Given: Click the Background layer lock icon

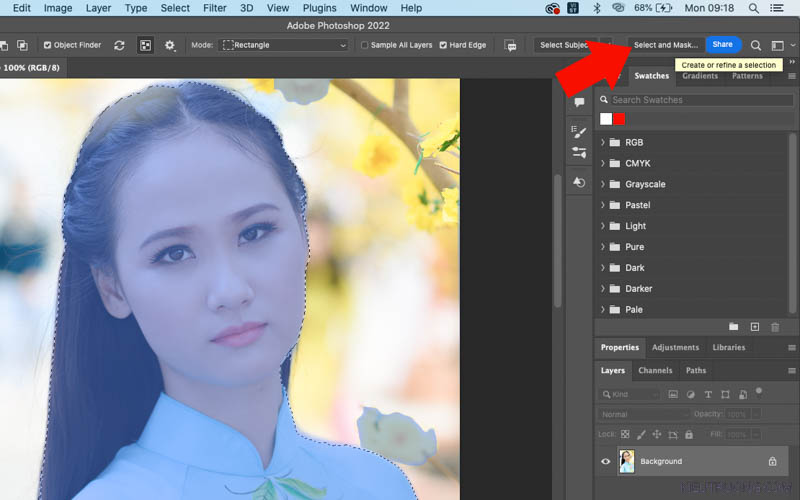Looking at the screenshot, I should pyautogui.click(x=772, y=461).
